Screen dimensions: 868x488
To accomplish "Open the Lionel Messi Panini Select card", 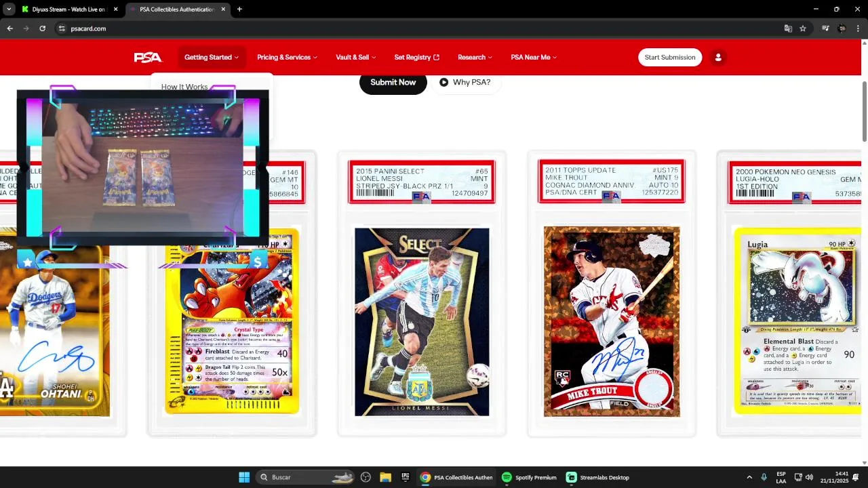I will pyautogui.click(x=422, y=293).
